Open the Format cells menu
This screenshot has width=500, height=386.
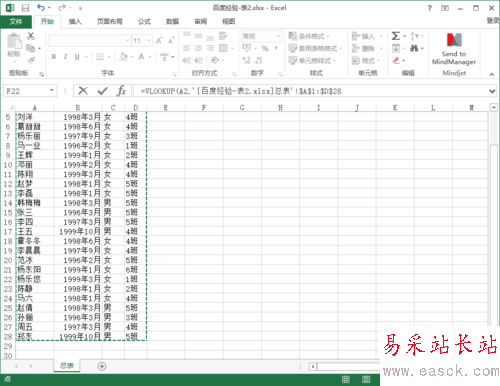click(x=366, y=60)
